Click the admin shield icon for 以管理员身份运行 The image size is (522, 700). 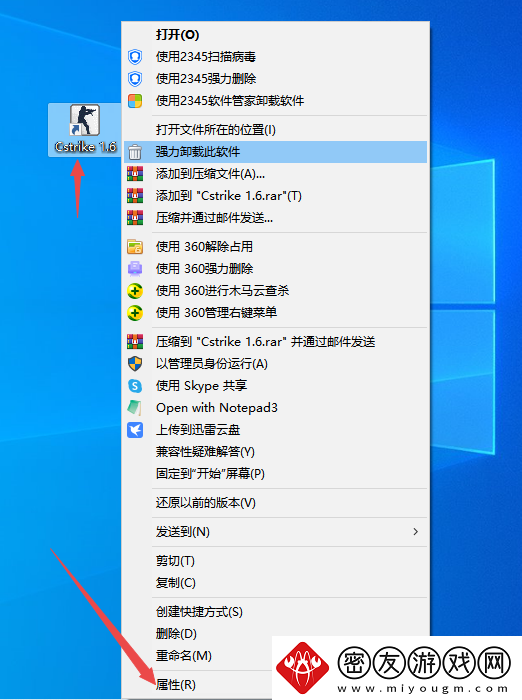pyautogui.click(x=135, y=363)
